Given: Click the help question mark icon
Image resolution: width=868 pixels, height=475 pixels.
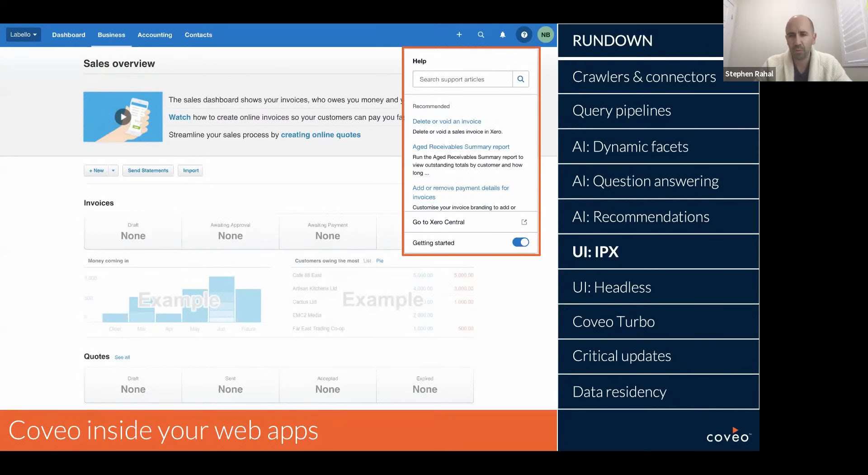Looking at the screenshot, I should [524, 35].
